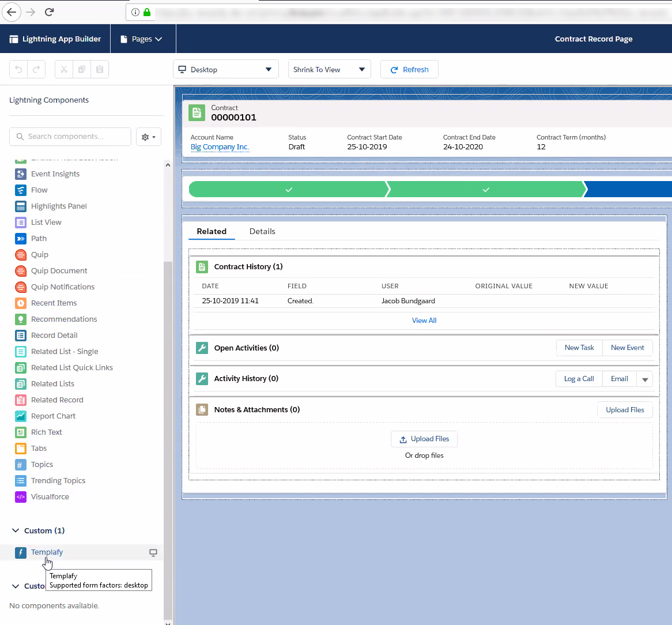Click the Lightning App Builder header item
Image resolution: width=672 pixels, height=625 pixels.
(x=55, y=39)
